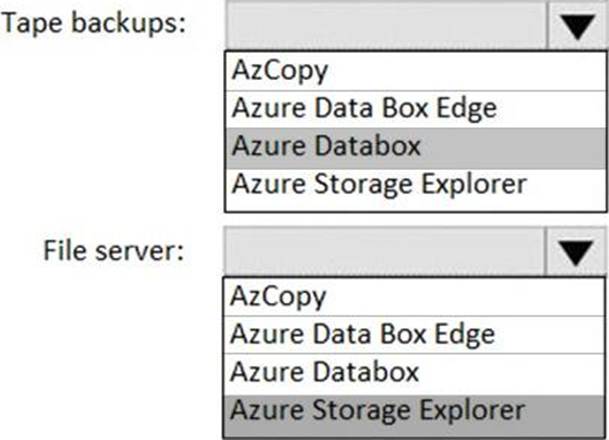The height and width of the screenshot is (440, 609).
Task: Select AzCopy under File server
Action: pyautogui.click(x=414, y=297)
